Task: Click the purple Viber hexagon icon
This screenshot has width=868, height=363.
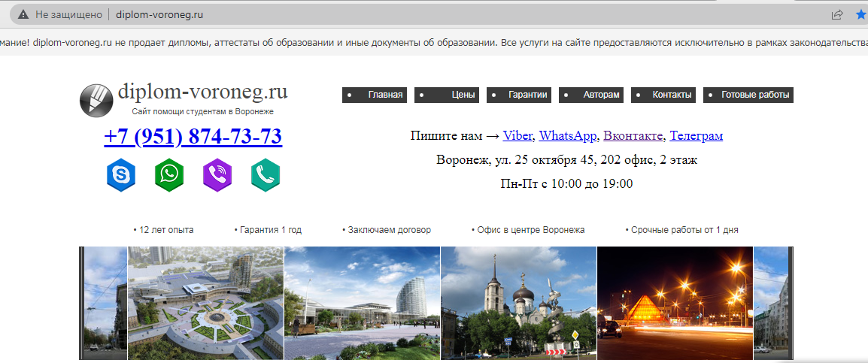Action: click(217, 175)
